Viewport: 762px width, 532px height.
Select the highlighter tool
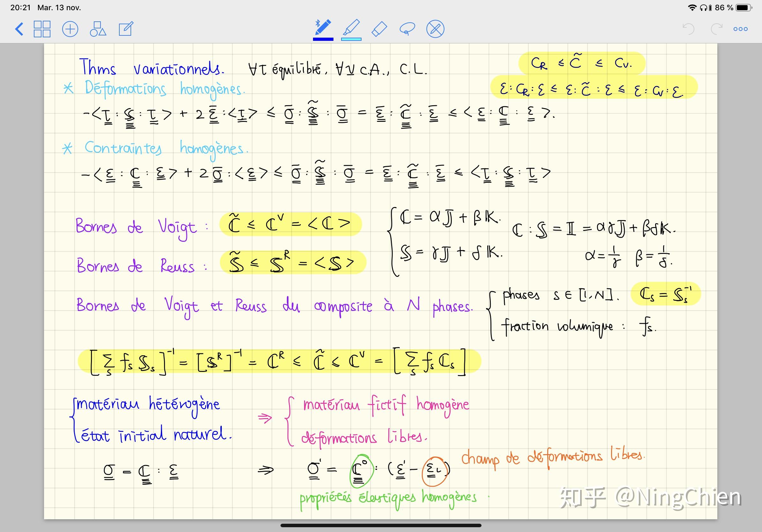(x=351, y=27)
